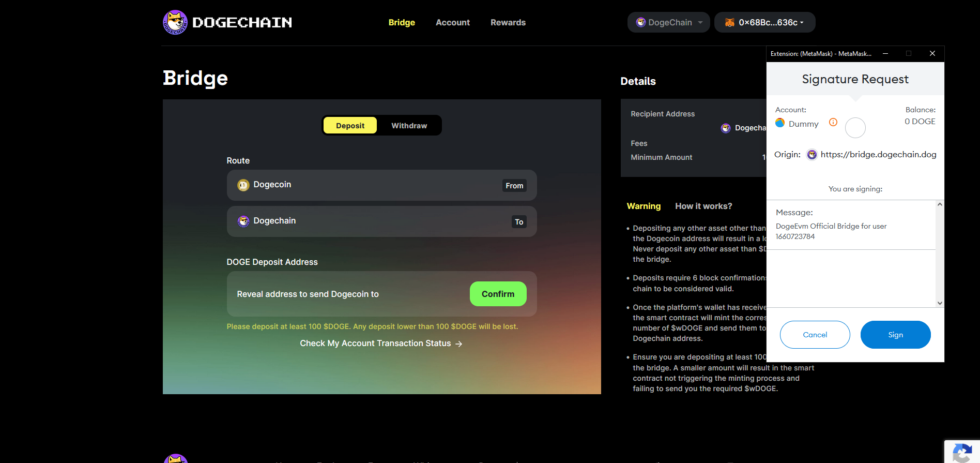
Task: Select the Deposit toggle option
Action: click(350, 125)
